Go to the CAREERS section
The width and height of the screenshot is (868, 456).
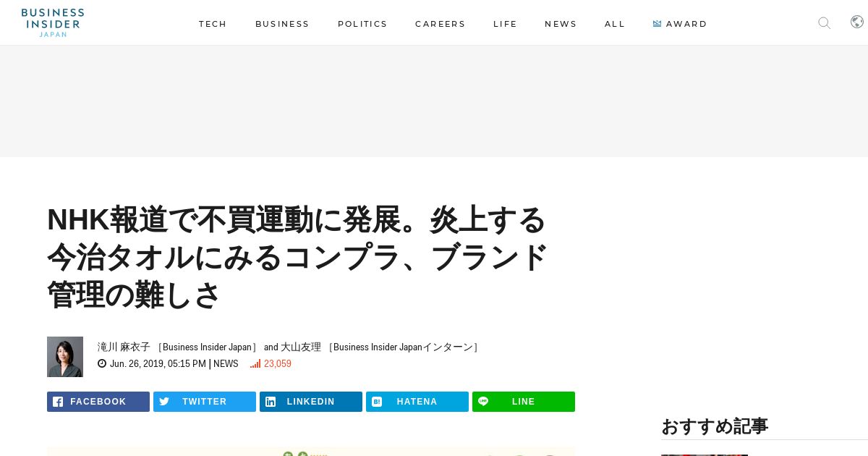441,24
